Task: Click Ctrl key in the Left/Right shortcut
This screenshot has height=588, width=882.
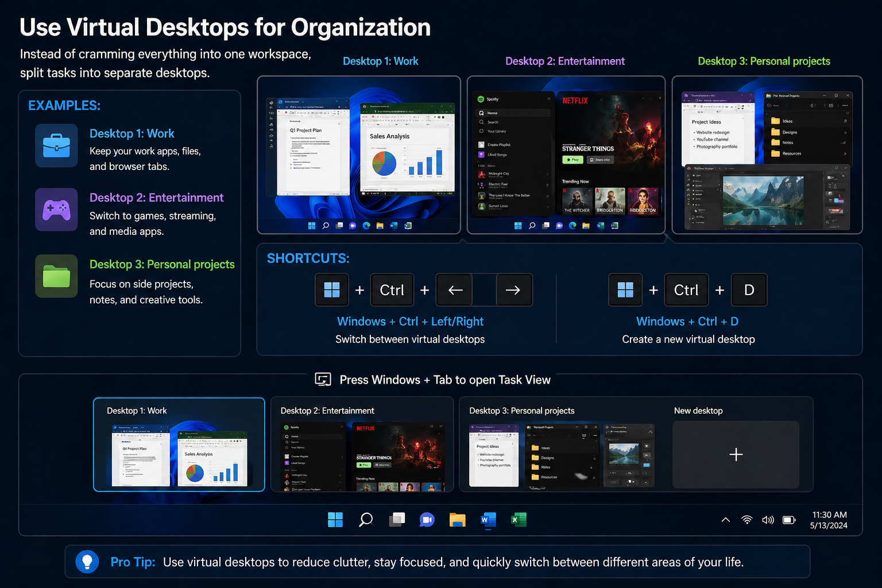Action: pyautogui.click(x=392, y=290)
